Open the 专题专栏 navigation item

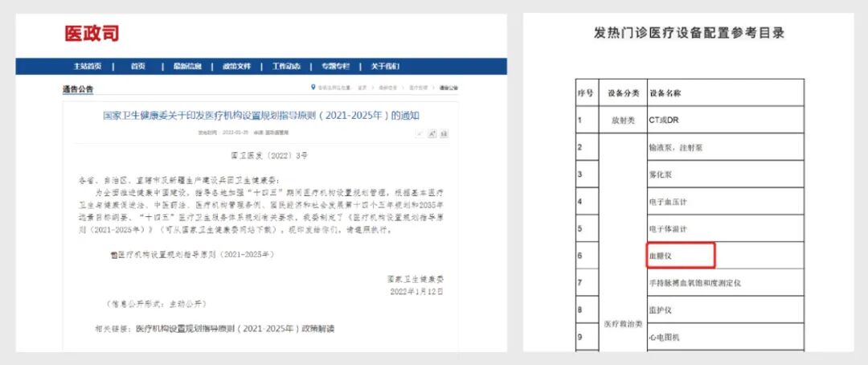tap(335, 67)
